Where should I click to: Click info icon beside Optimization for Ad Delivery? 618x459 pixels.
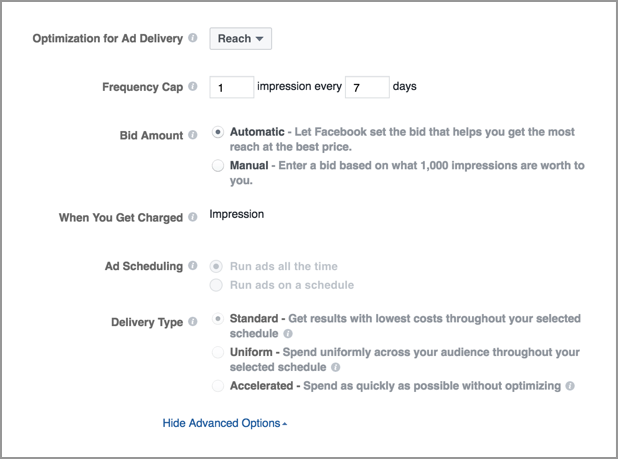tap(193, 39)
